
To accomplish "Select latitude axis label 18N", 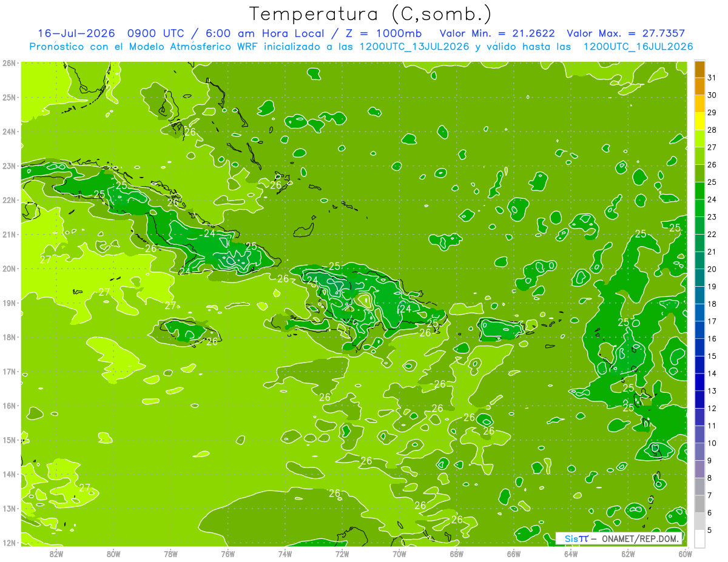I will tap(8, 337).
